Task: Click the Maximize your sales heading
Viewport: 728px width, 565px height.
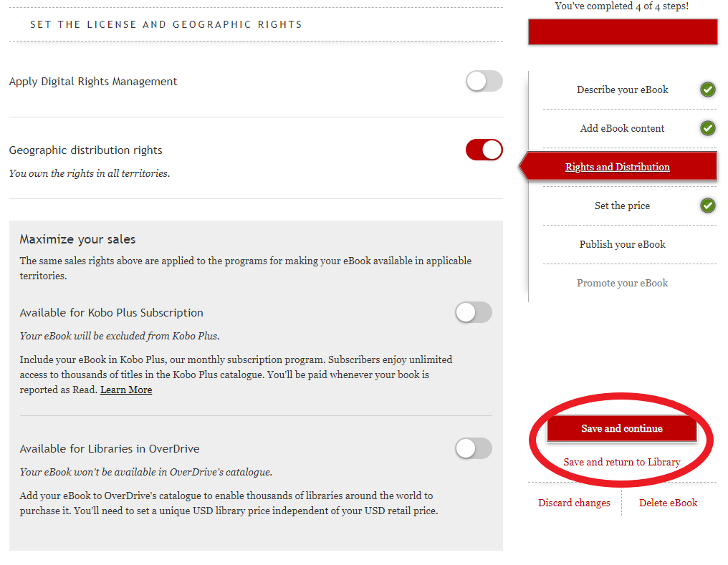Action: pos(77,239)
